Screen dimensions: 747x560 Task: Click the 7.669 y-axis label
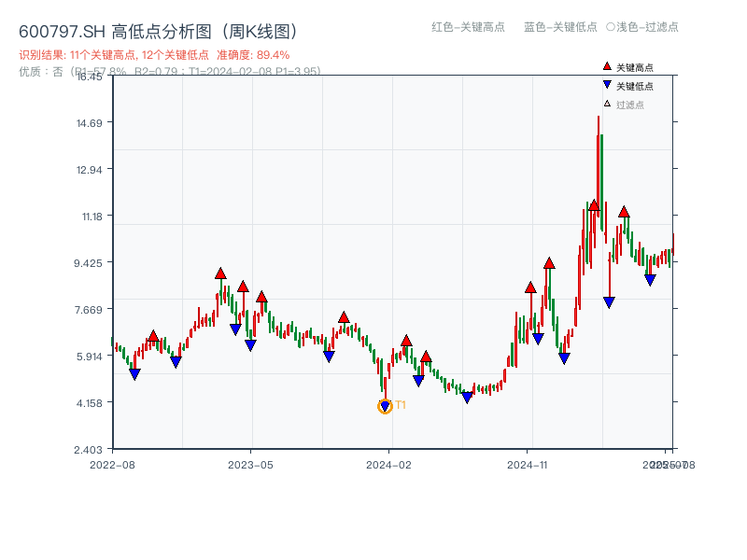pyautogui.click(x=88, y=310)
